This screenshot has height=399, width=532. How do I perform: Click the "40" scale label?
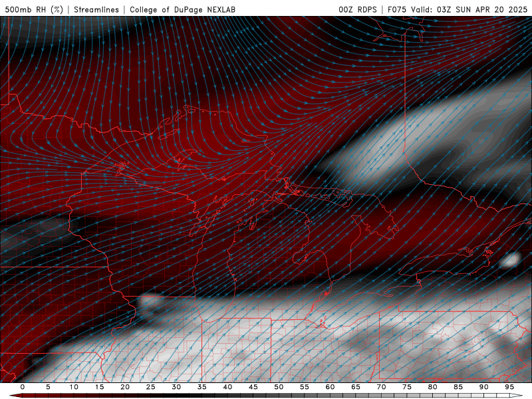(x=227, y=387)
